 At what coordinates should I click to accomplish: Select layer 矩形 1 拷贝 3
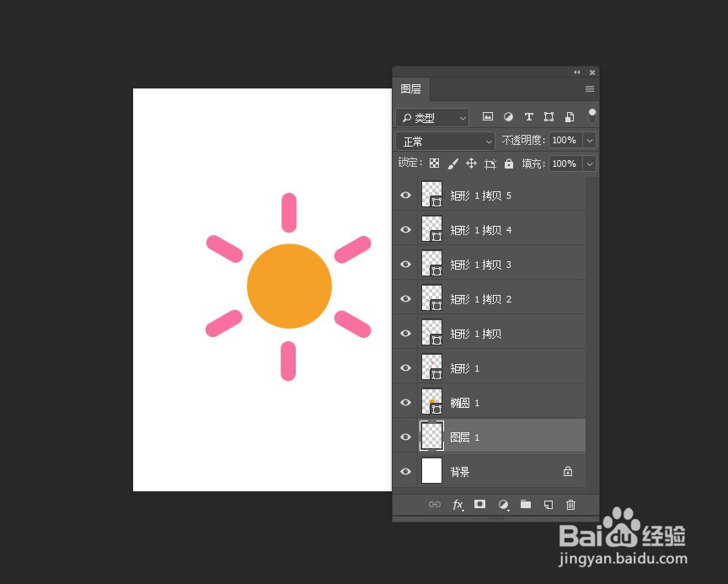[x=490, y=264]
